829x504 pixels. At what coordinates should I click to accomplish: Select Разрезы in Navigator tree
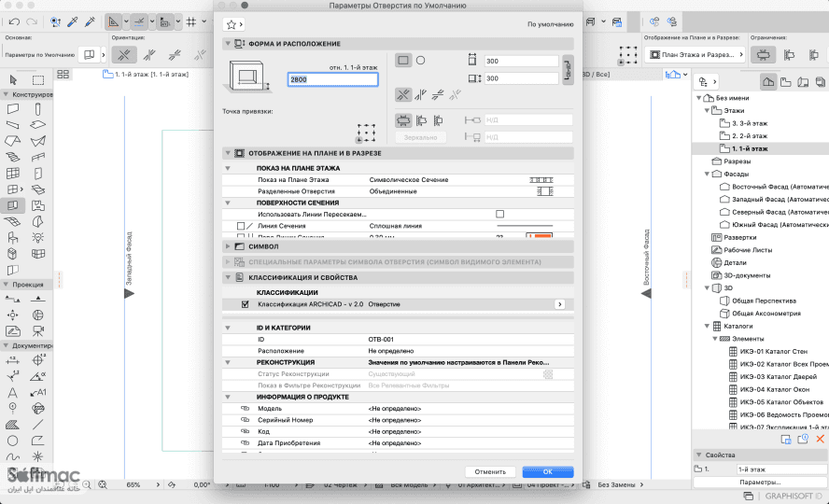(737, 161)
